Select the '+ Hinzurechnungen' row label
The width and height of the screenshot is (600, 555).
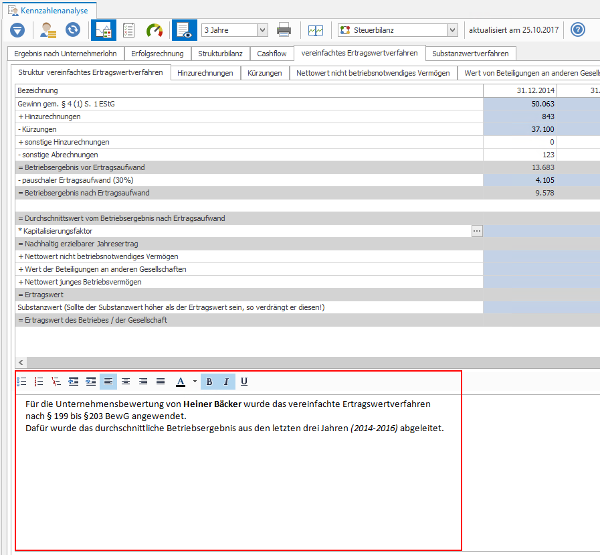pos(50,117)
